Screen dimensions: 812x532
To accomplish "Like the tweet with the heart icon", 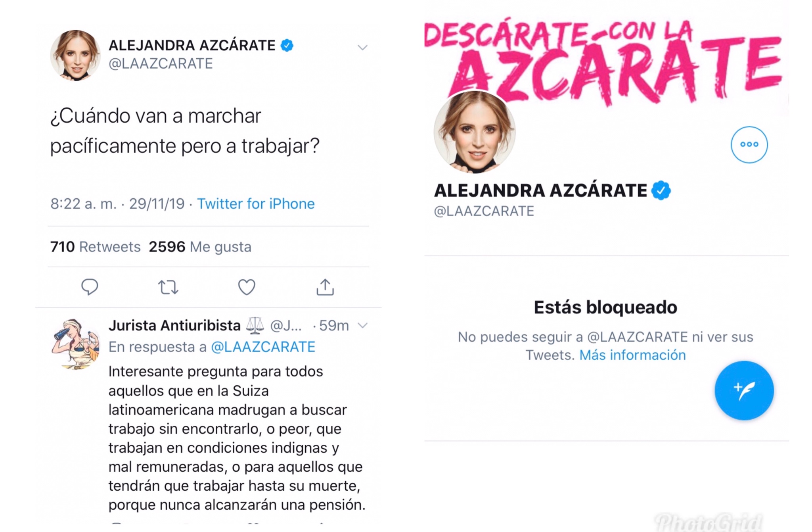I will [247, 287].
